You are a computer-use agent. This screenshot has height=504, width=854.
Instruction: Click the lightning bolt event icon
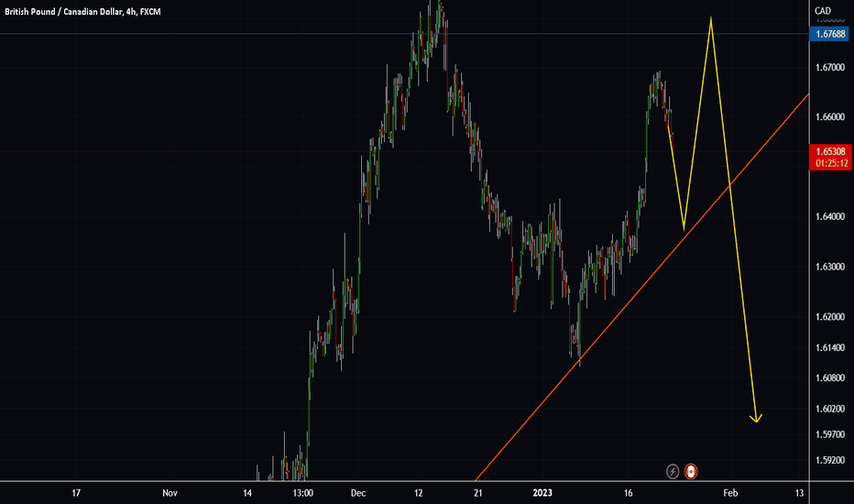[673, 471]
